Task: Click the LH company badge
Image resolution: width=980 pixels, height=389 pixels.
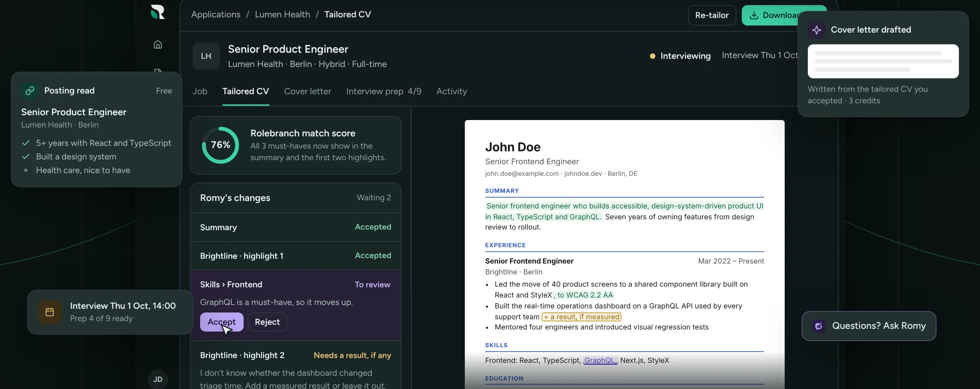Action: tap(206, 56)
